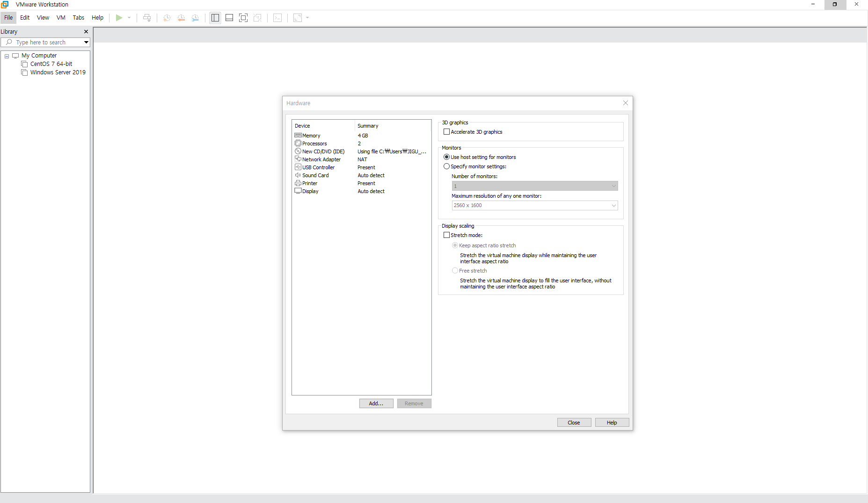Restore down the VMware Workstation window
Image resolution: width=868 pixels, height=503 pixels.
pyautogui.click(x=835, y=4)
